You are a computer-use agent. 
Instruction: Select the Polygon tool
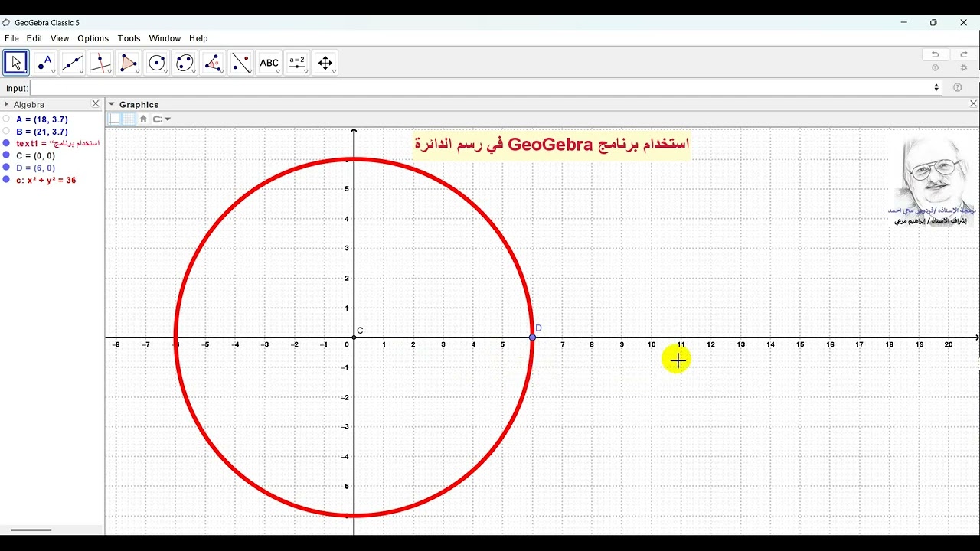point(129,63)
